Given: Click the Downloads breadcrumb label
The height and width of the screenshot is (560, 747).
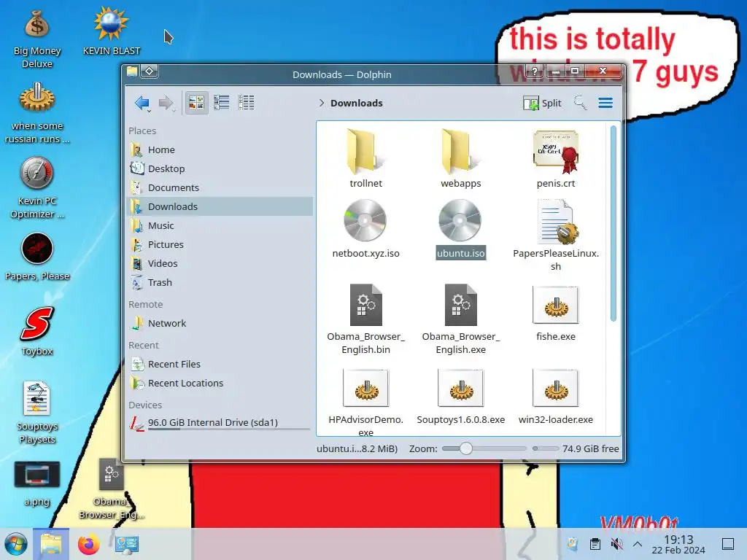Looking at the screenshot, I should 356,103.
